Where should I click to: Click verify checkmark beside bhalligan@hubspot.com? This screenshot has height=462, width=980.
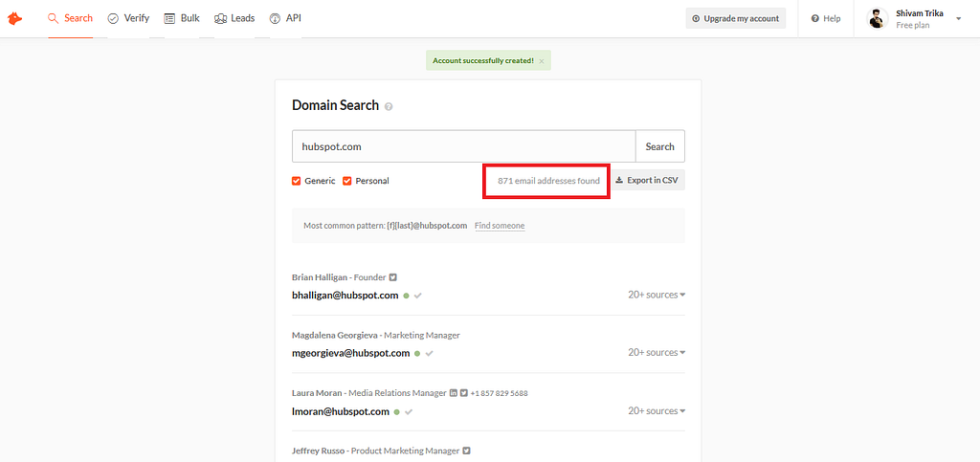click(418, 296)
